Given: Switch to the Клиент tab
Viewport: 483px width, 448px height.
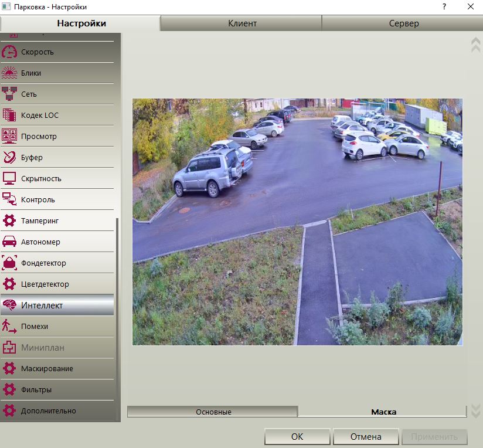Looking at the screenshot, I should pos(241,23).
